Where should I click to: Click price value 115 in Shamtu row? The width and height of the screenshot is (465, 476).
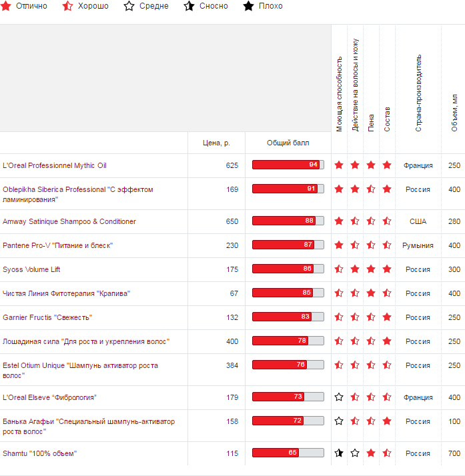[232, 453]
